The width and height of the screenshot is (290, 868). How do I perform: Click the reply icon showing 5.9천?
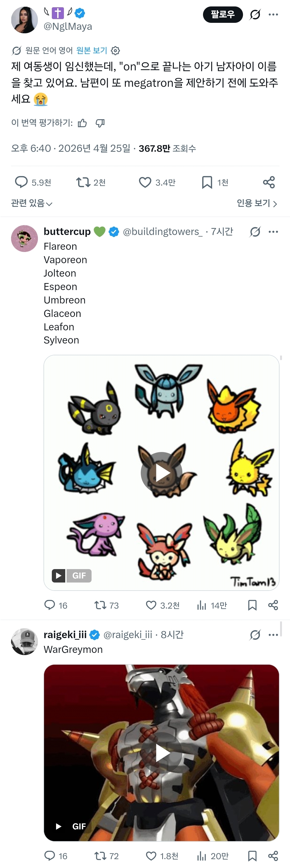(21, 182)
